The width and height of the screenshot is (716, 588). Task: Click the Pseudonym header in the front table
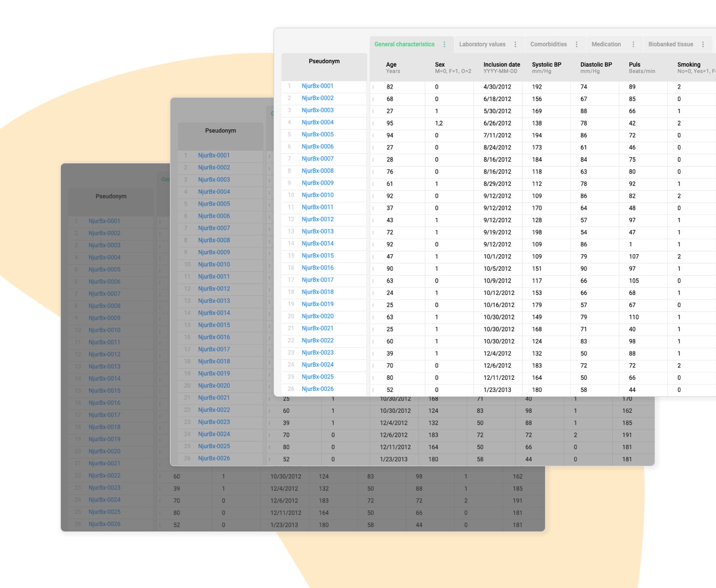coord(324,61)
